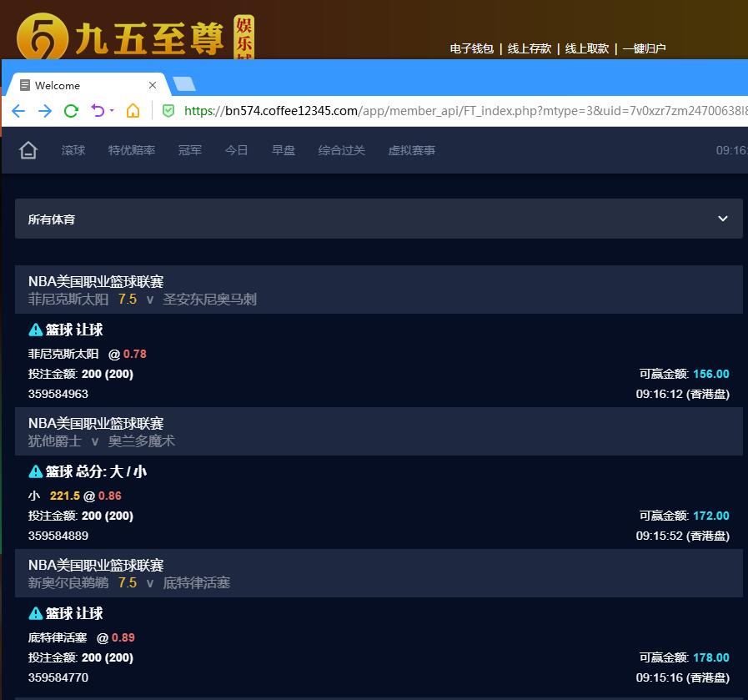The image size is (748, 700).
Task: Click the browser back arrow
Action: coord(18,111)
